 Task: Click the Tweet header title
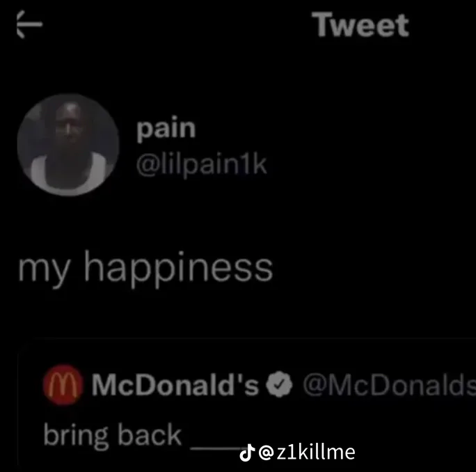(360, 24)
